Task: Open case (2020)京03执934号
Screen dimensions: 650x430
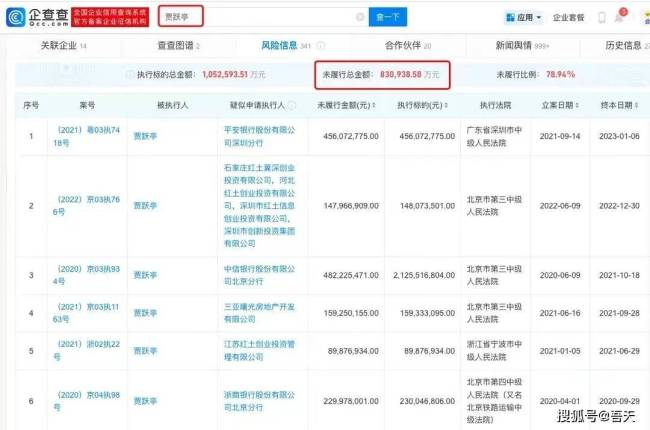Action: 86,275
